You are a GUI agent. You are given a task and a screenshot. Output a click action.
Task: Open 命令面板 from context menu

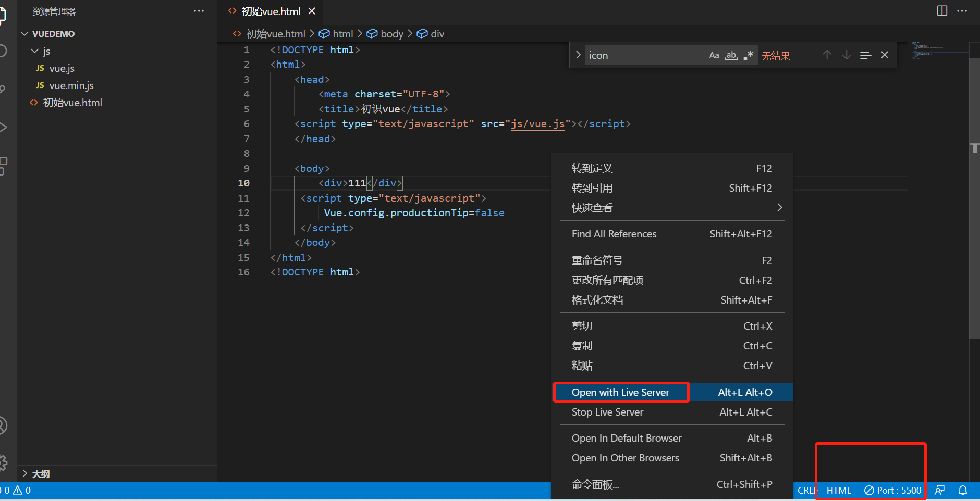point(672,484)
